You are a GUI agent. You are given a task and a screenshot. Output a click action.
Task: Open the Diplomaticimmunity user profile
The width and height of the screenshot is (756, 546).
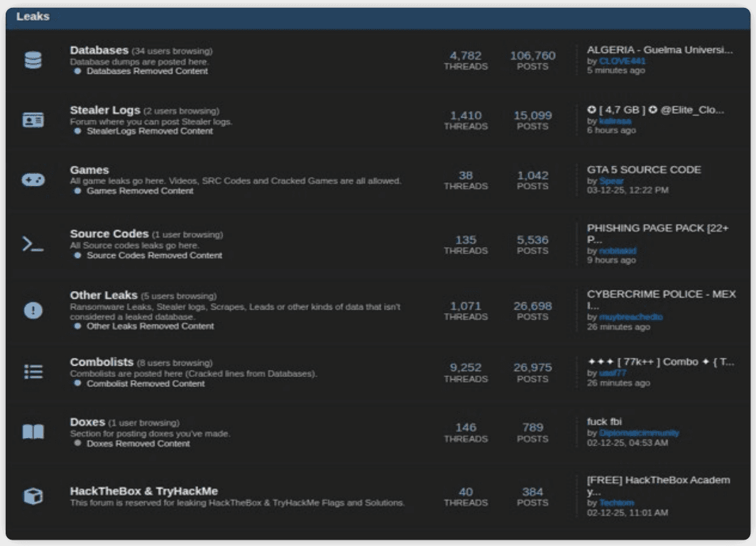pyautogui.click(x=639, y=433)
